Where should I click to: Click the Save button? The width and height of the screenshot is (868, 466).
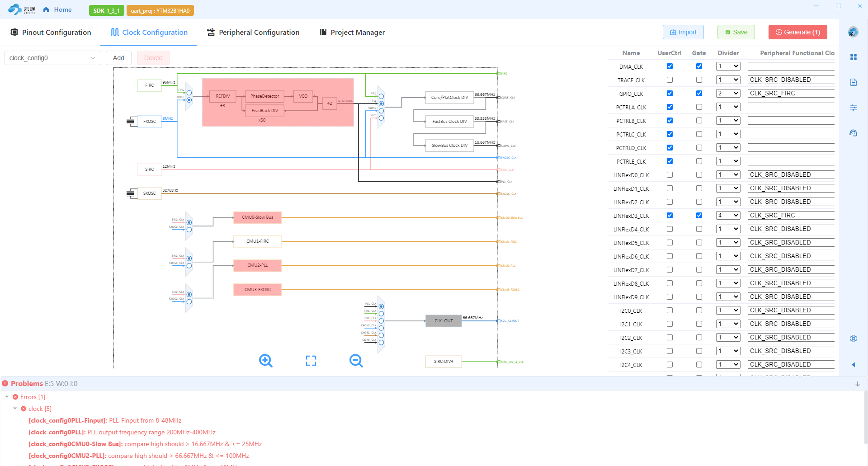click(x=736, y=32)
